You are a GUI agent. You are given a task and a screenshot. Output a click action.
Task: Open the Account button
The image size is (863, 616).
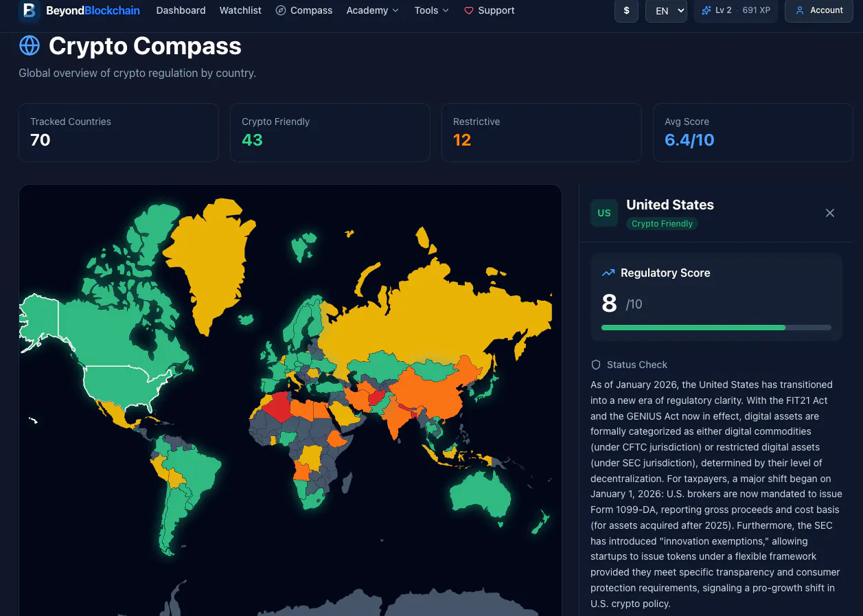pos(819,10)
